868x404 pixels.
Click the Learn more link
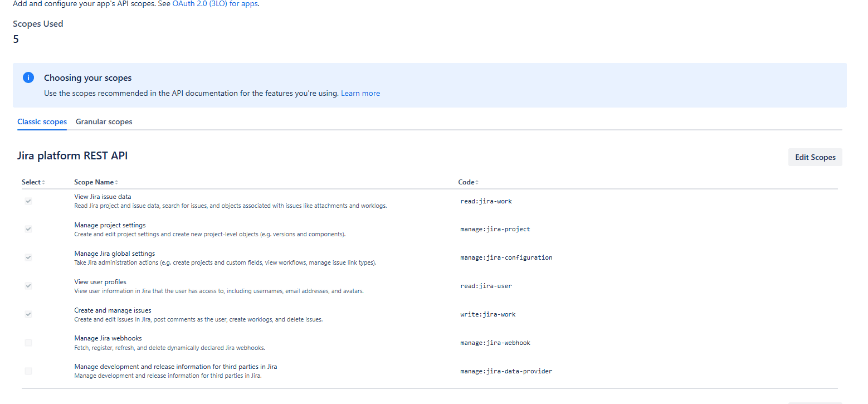point(360,93)
